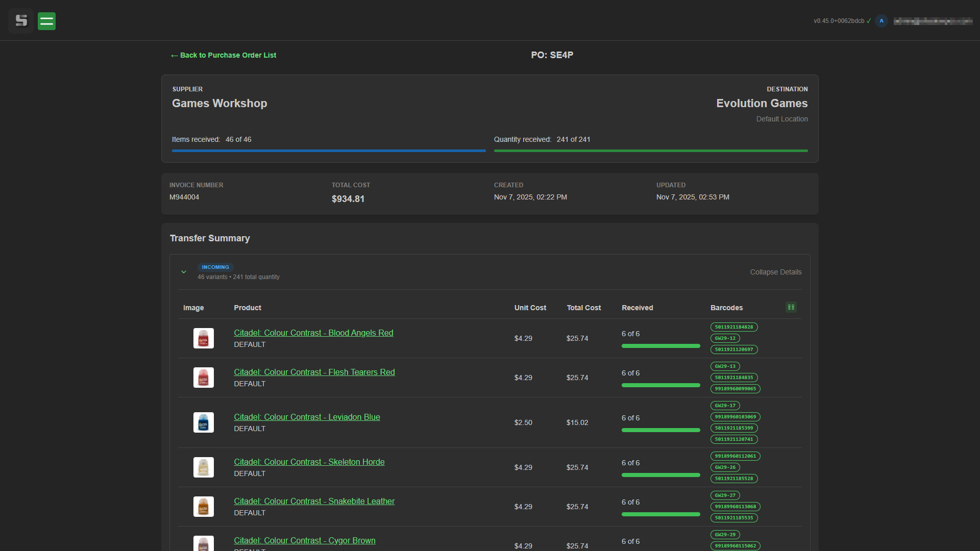Viewport: 980px width, 551px height.
Task: Open Citadel Colour Contrast Flesh Tearers Red
Action: [x=314, y=372]
